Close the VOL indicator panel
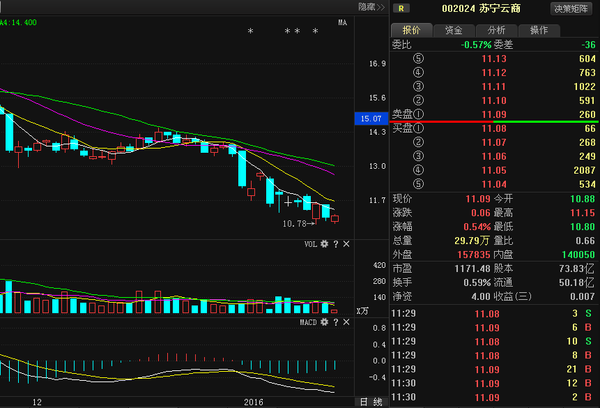The height and width of the screenshot is (408, 600). [347, 244]
